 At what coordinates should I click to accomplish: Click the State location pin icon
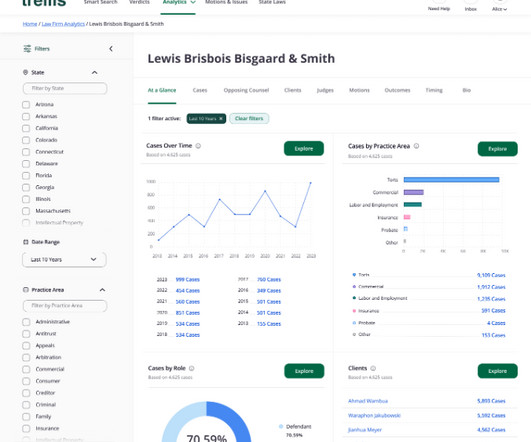(x=25, y=72)
